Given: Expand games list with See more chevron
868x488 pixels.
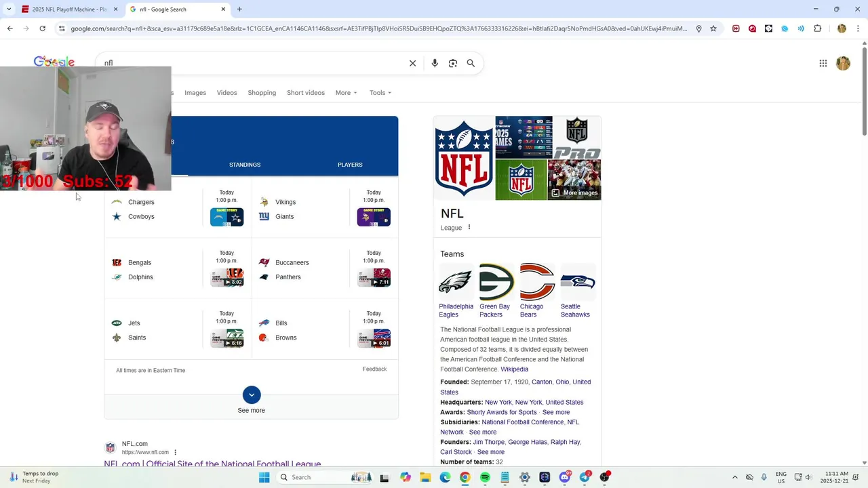Looking at the screenshot, I should click(252, 394).
